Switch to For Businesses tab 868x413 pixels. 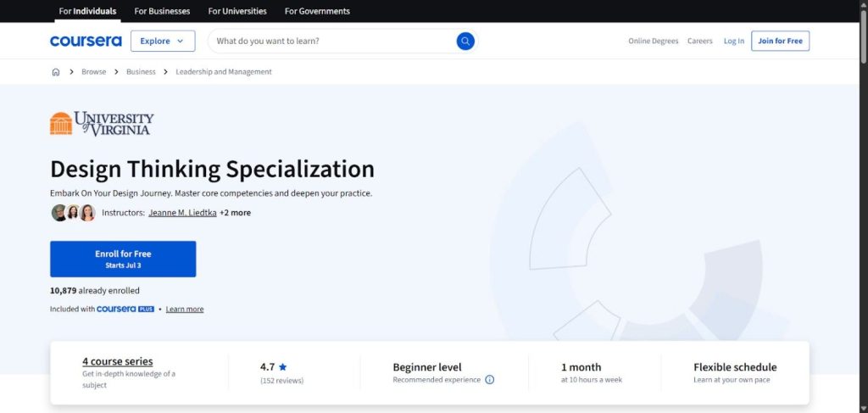[x=162, y=11]
